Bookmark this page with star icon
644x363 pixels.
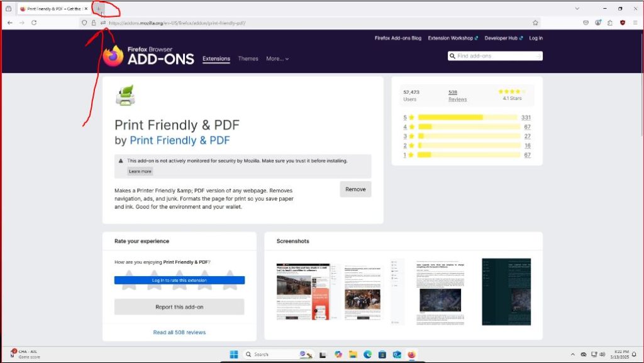[535, 23]
